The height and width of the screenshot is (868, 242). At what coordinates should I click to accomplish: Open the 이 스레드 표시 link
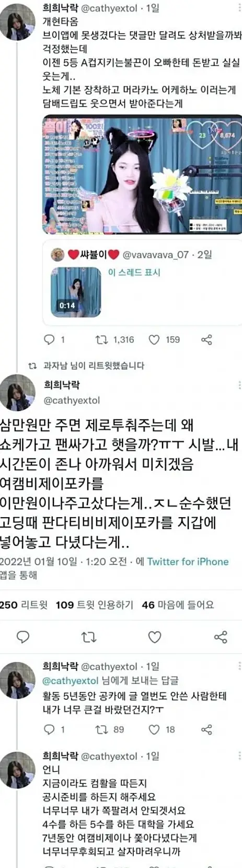click(134, 272)
